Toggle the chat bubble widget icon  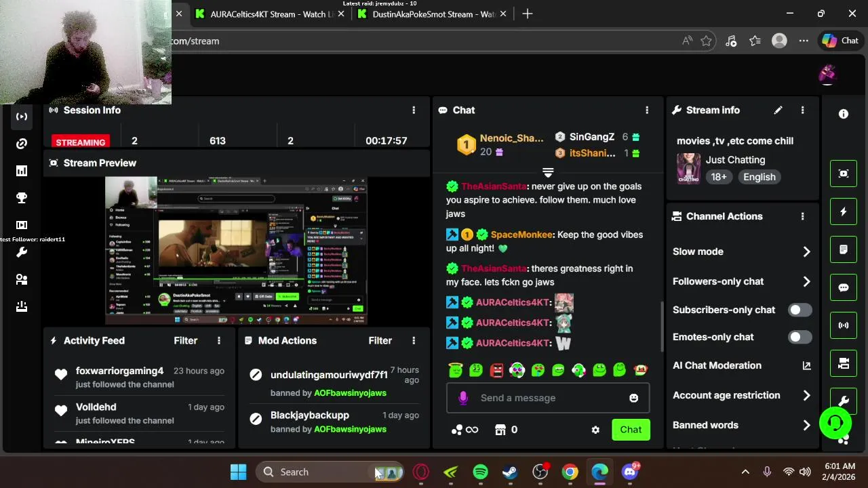point(844,287)
